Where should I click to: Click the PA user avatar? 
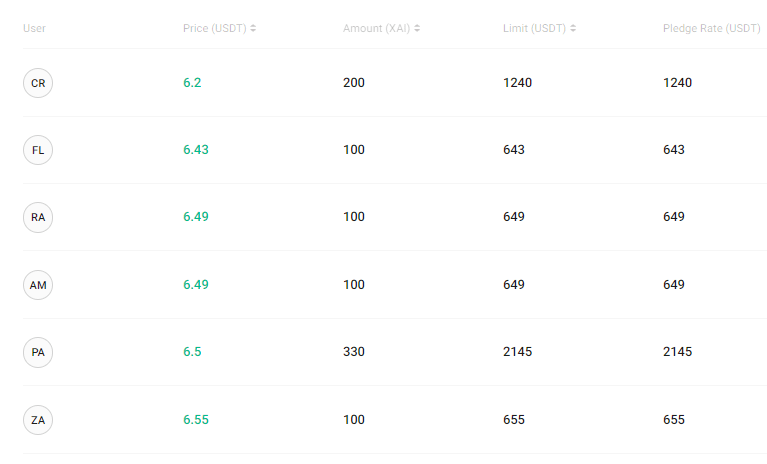[38, 352]
